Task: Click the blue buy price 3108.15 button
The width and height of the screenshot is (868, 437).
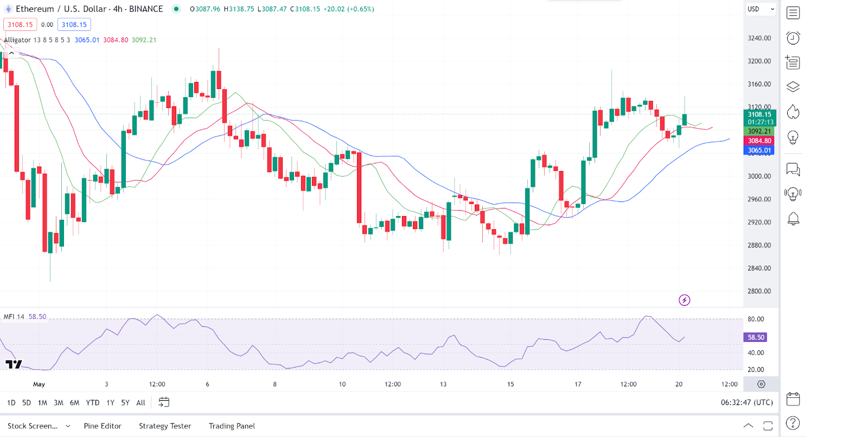Action: click(74, 24)
